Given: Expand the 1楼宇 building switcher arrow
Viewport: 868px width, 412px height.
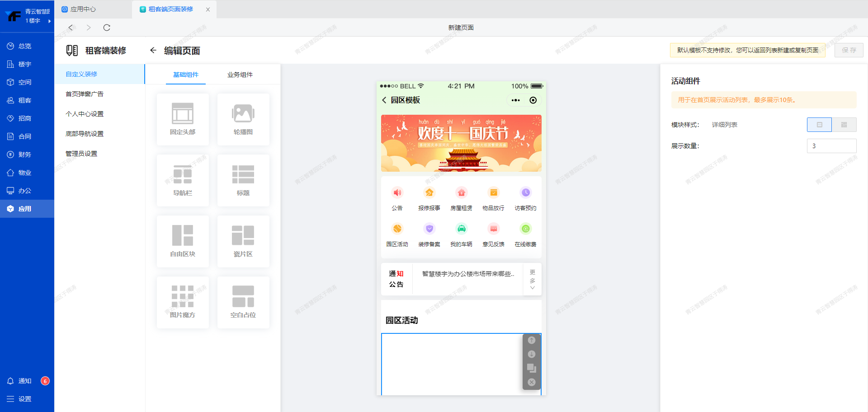Looking at the screenshot, I should 49,21.
